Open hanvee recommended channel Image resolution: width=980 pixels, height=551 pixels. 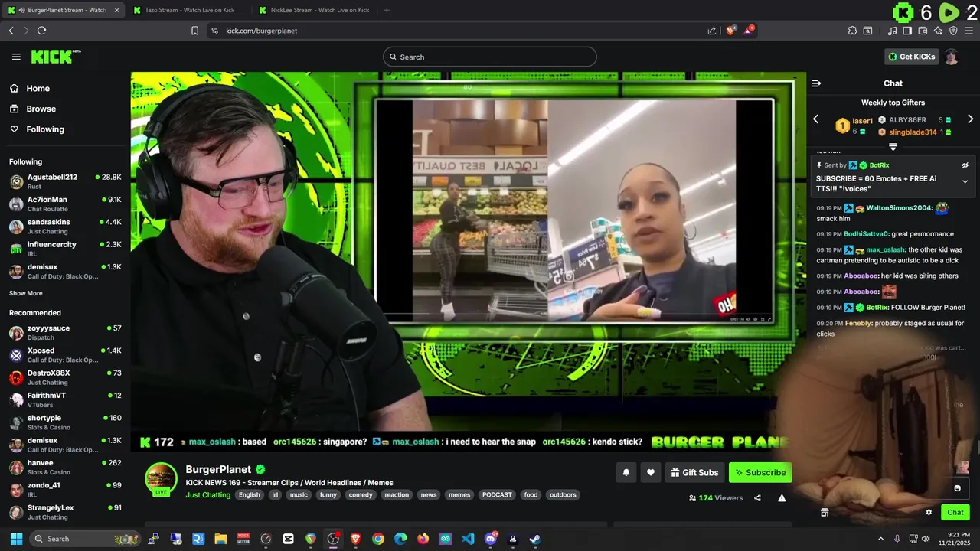click(65, 467)
